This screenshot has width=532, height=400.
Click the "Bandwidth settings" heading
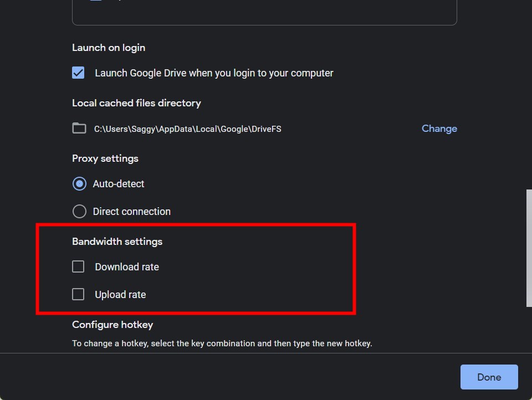click(x=117, y=241)
